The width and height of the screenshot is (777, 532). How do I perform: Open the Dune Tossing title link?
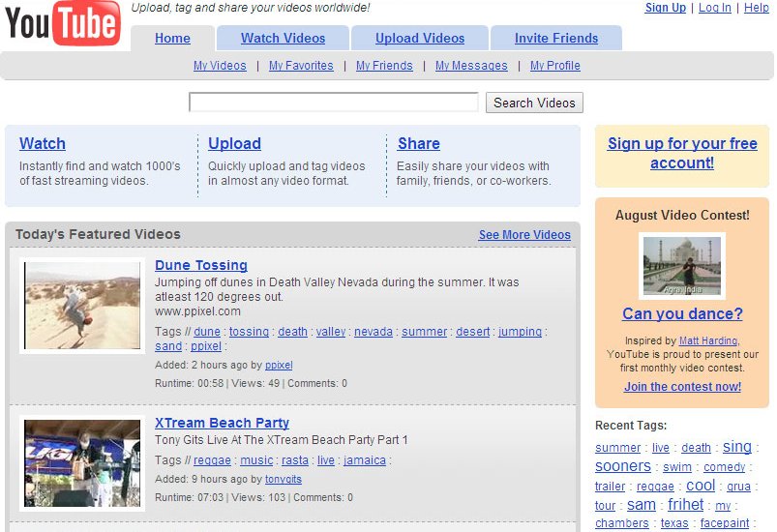(201, 265)
